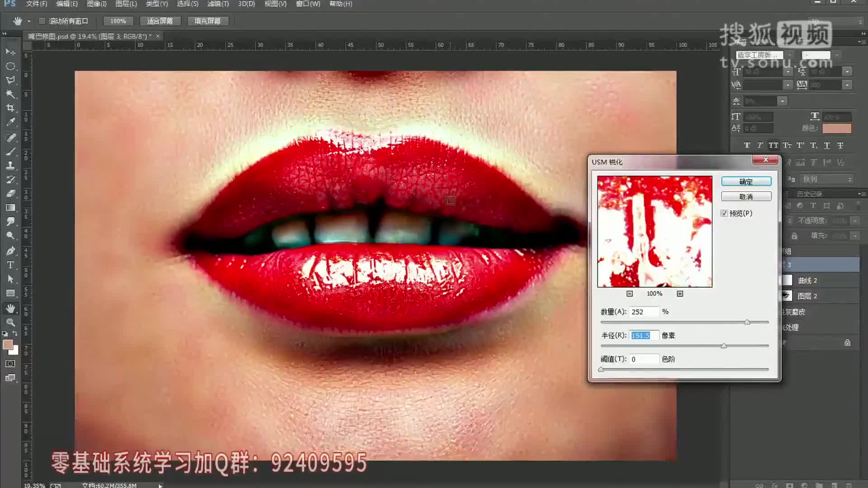
Task: Change the screen mode
Action: (x=10, y=378)
